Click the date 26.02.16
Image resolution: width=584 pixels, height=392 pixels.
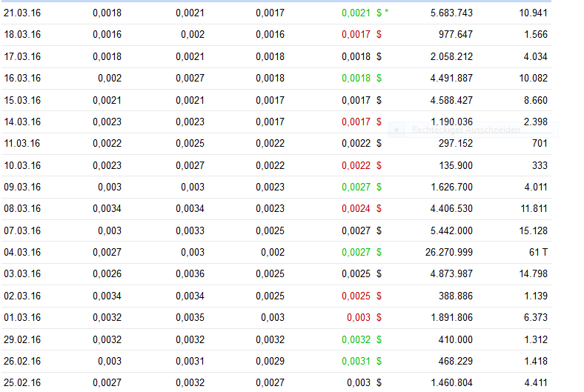(22, 361)
